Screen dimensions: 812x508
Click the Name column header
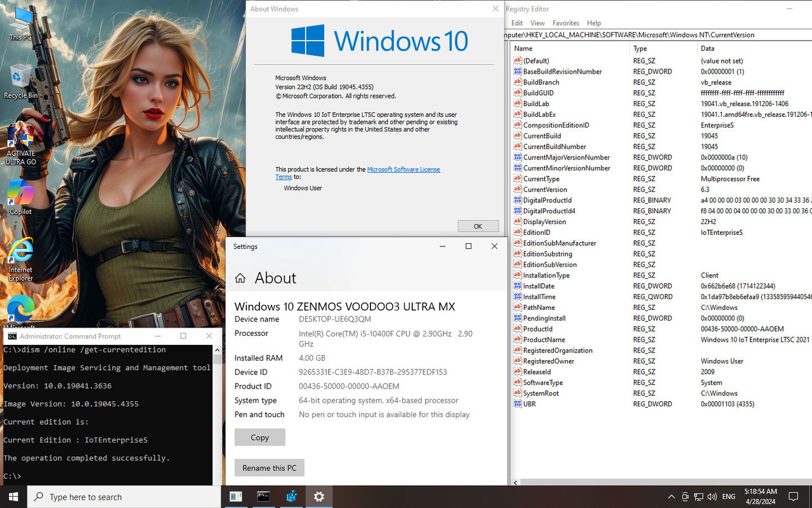click(570, 48)
